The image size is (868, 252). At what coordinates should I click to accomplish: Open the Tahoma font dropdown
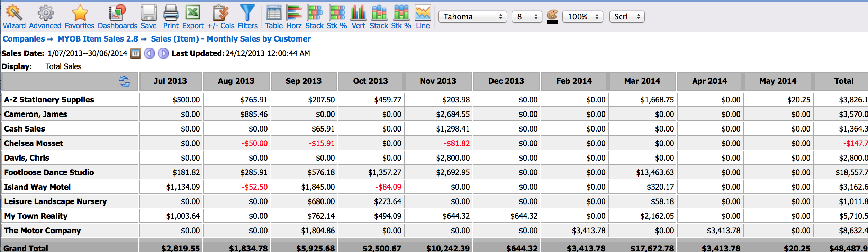click(472, 17)
